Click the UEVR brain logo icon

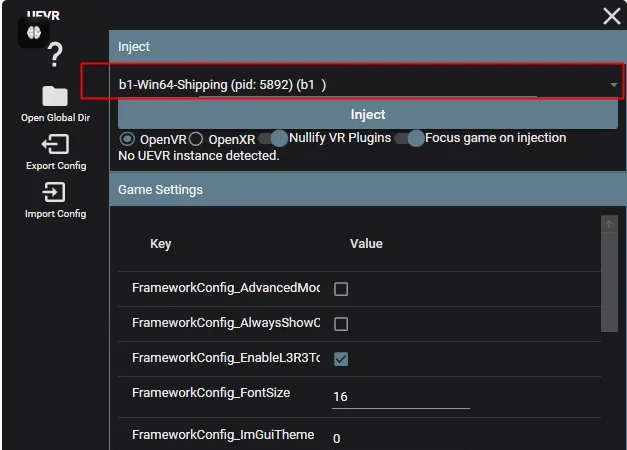31,32
